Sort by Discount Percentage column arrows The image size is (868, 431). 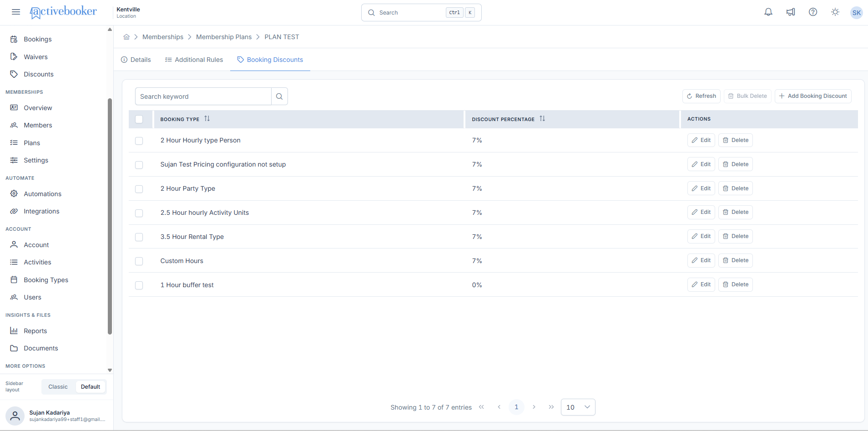(542, 119)
